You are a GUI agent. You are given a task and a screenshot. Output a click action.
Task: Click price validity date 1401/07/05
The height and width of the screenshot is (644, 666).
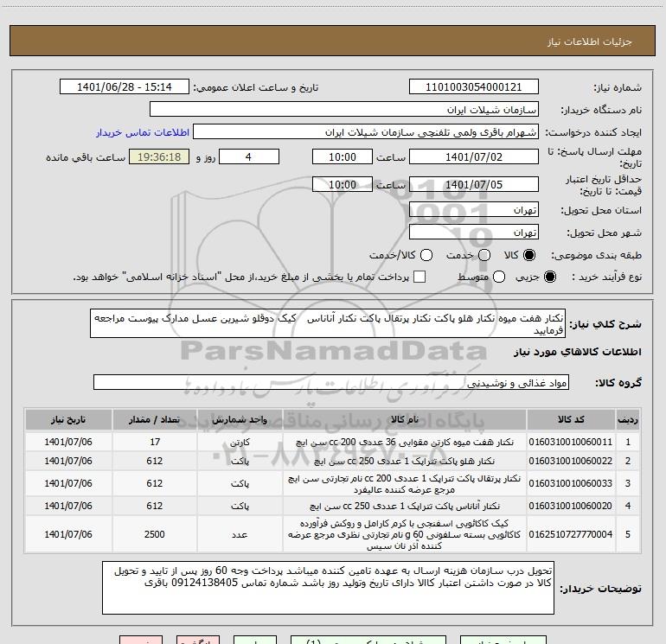click(474, 184)
